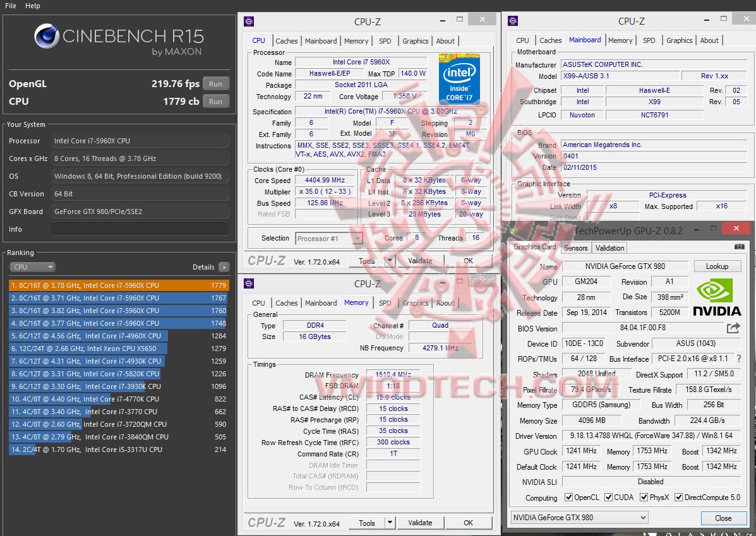Screen dimensions: 756x536
Task: Open the Help menu in Cinebench
Action: 33,6
